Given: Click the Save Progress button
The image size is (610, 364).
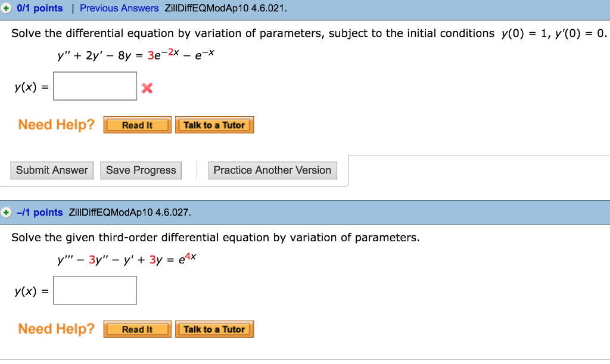Looking at the screenshot, I should coord(141,170).
